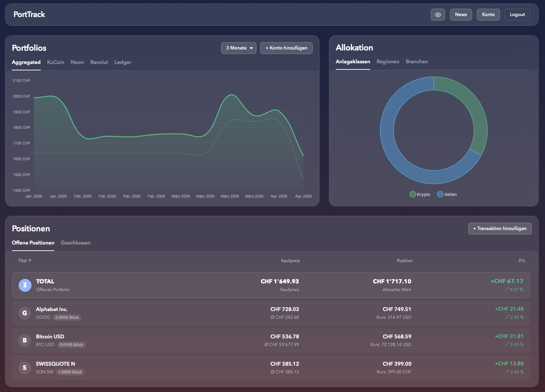Screen dimensions: 545x392
Task: Select the Aggregated portfolio tab
Action: click(x=26, y=62)
